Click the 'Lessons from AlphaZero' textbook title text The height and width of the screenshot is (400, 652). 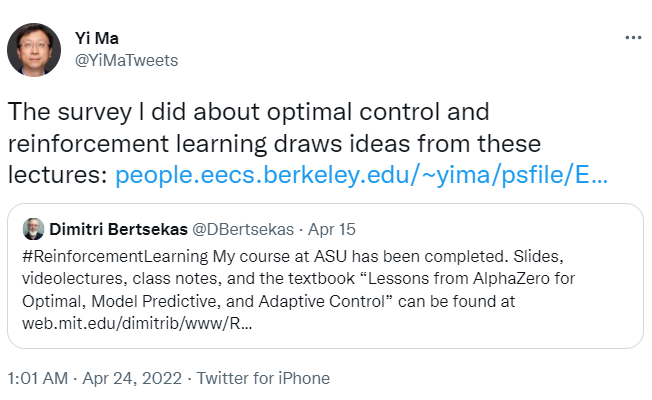click(510, 278)
